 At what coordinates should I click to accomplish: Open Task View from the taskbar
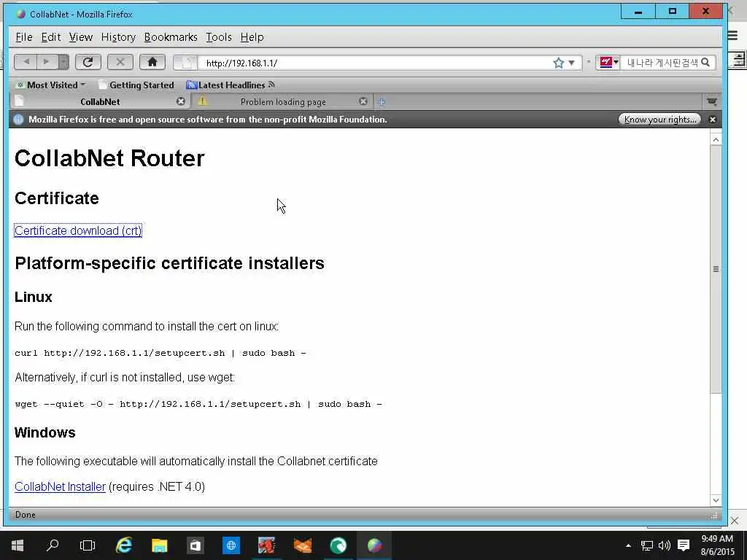click(88, 545)
